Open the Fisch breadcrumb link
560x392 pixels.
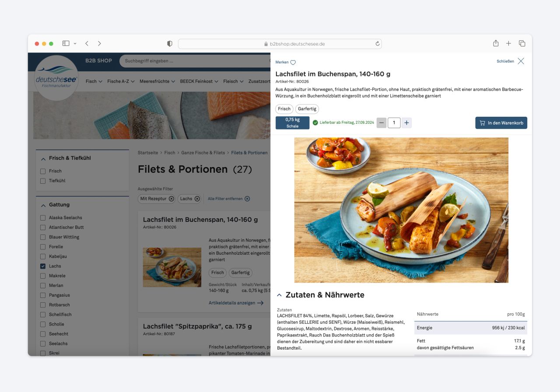click(170, 153)
